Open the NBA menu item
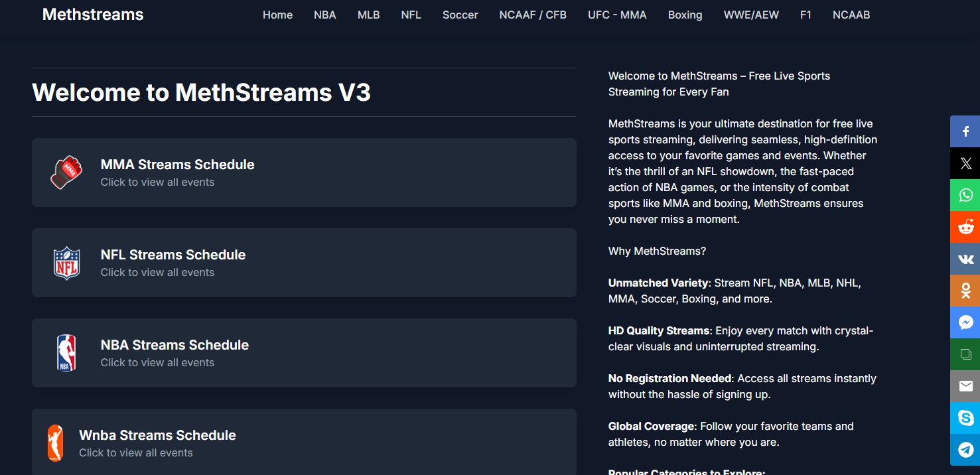This screenshot has width=980, height=475. (x=324, y=15)
